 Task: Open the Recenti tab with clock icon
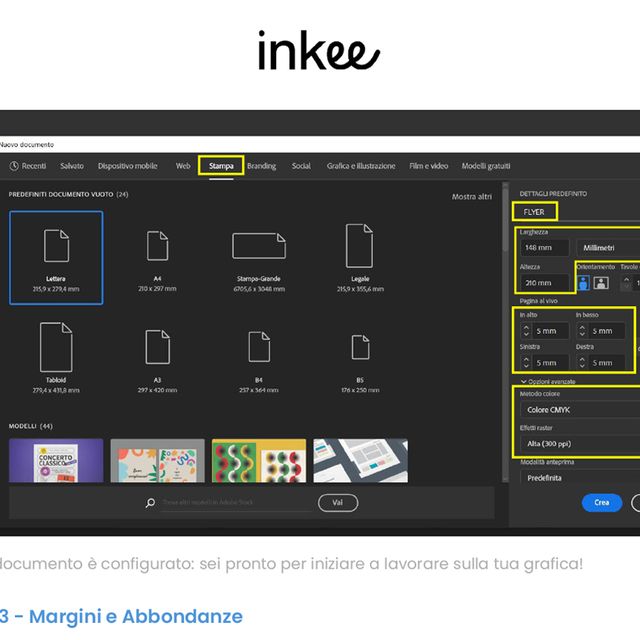(28, 166)
